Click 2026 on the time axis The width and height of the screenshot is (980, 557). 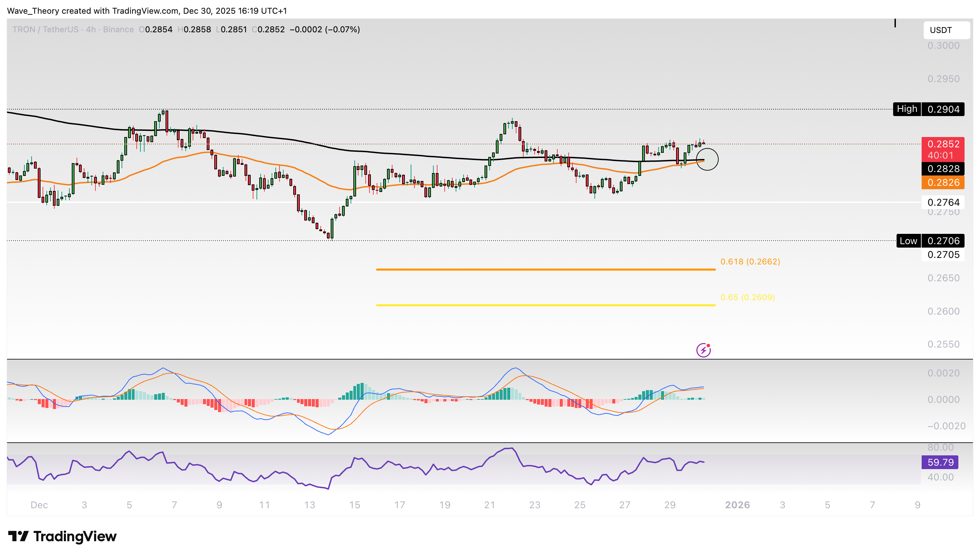tap(738, 504)
